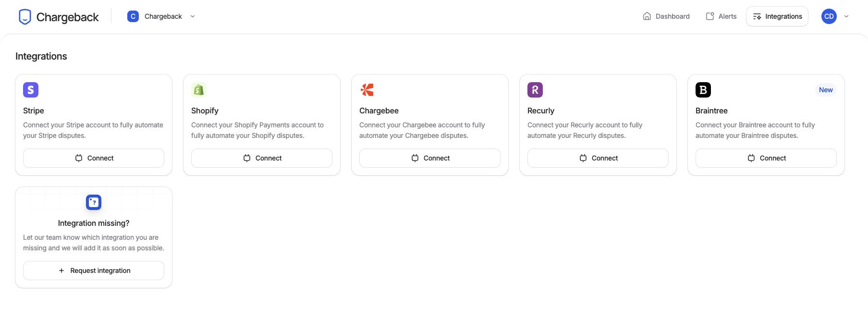Open the Alerts page
868x321 pixels.
[x=721, y=16]
